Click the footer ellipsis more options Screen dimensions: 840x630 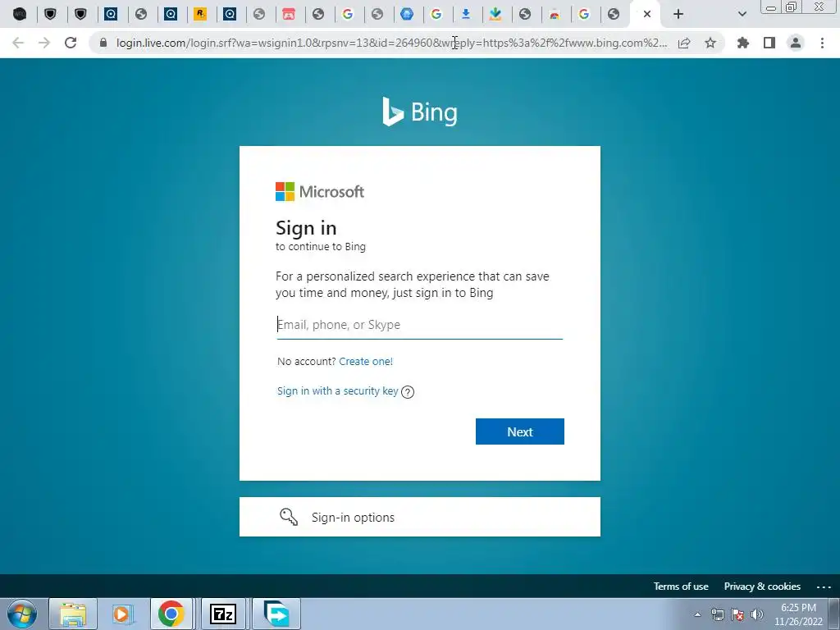[824, 587]
